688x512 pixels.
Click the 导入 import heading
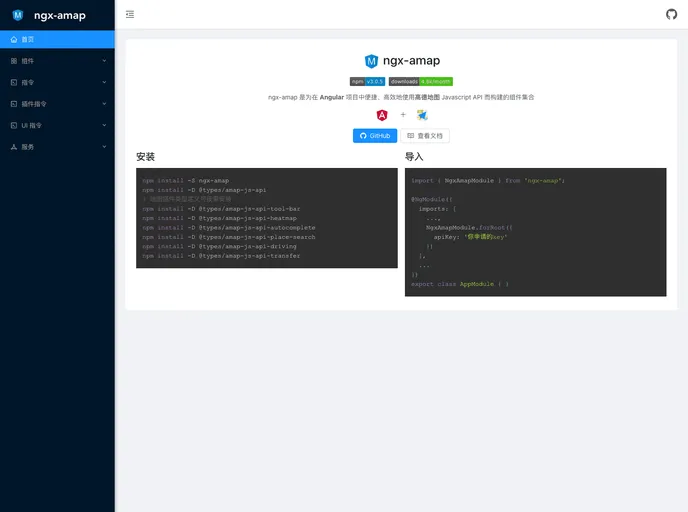(414, 157)
